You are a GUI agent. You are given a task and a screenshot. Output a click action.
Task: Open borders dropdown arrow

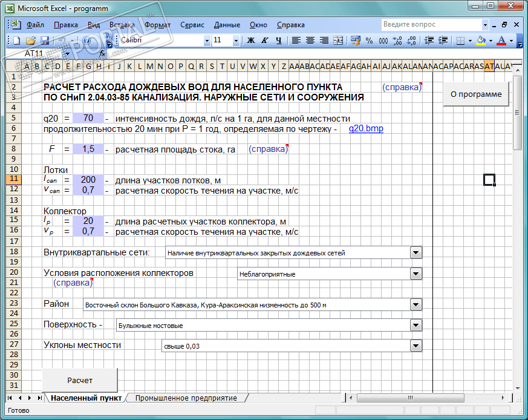coord(470,41)
